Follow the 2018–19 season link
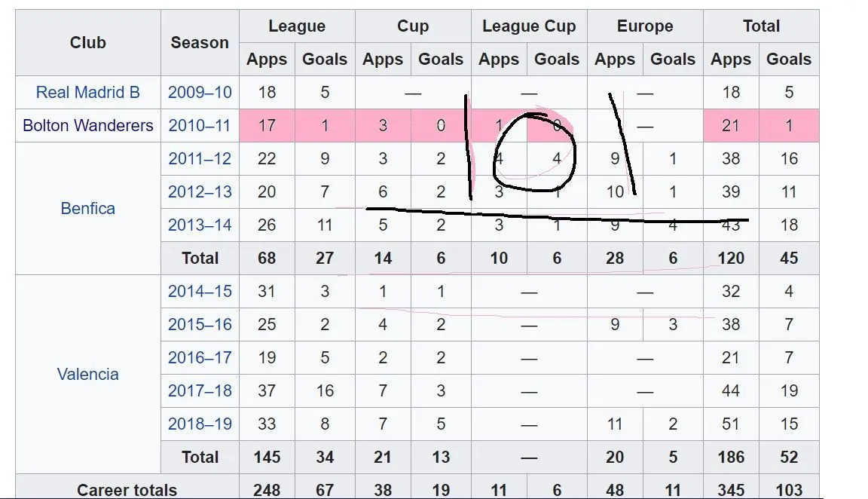This screenshot has width=868, height=499. [x=200, y=424]
